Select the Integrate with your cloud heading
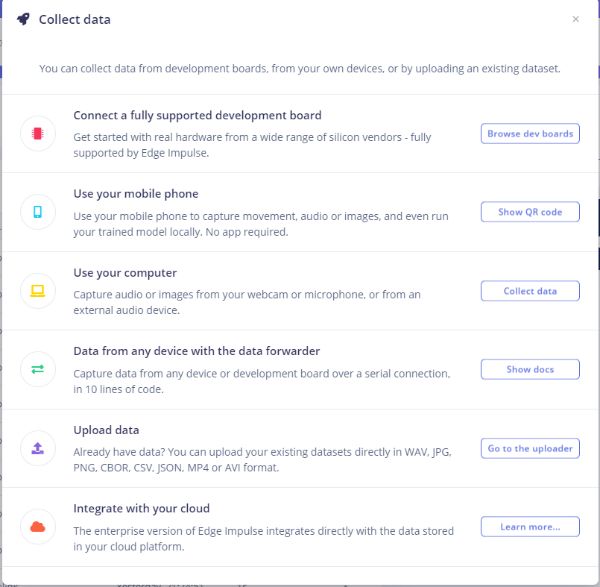Viewport: 600px width, 587px height. [x=141, y=508]
